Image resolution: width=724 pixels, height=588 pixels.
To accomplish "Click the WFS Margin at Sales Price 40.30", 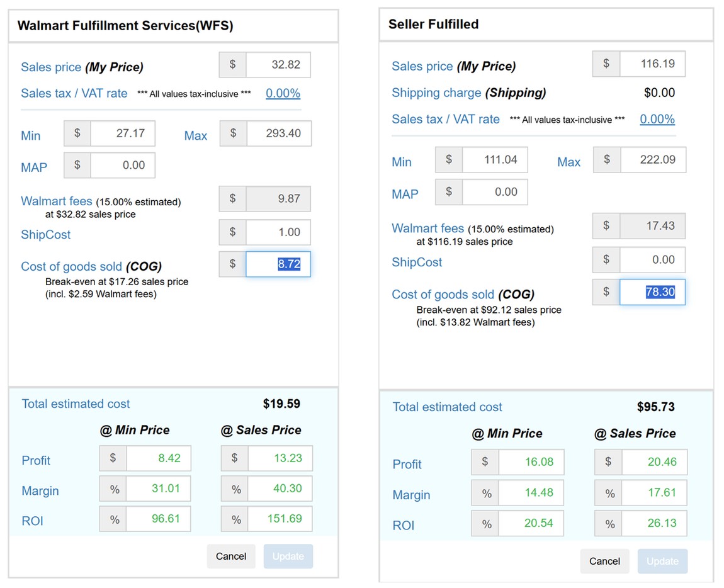I will 280,489.
